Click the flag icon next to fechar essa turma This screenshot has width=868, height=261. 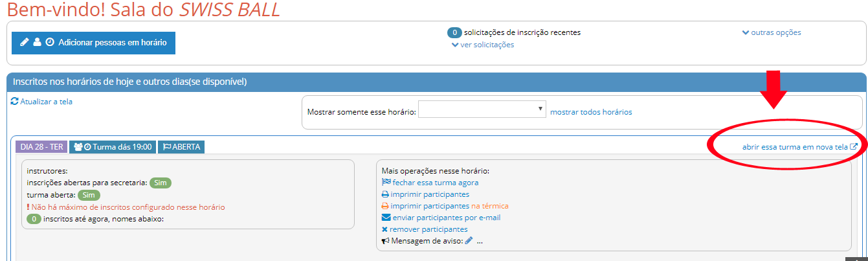click(386, 183)
